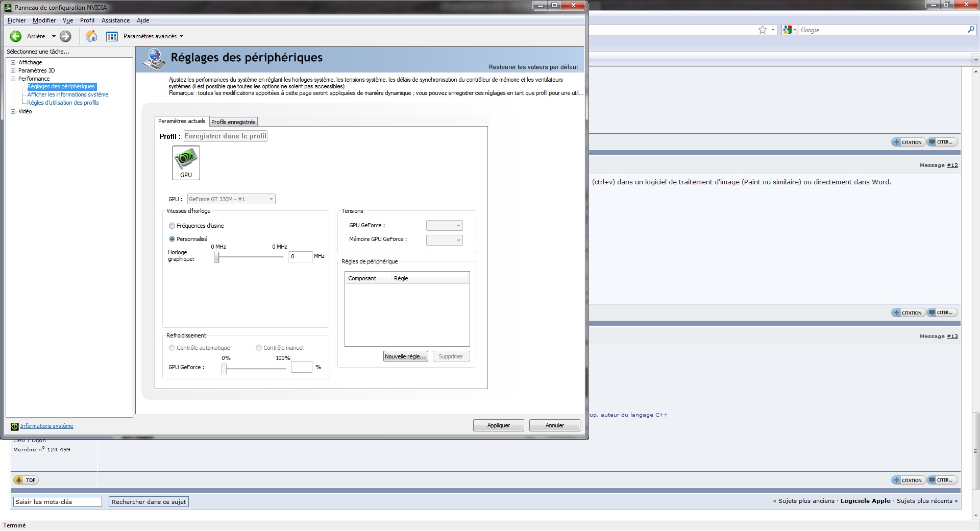This screenshot has height=531, width=980.
Task: Click the advanced settings grid icon
Action: [x=112, y=36]
